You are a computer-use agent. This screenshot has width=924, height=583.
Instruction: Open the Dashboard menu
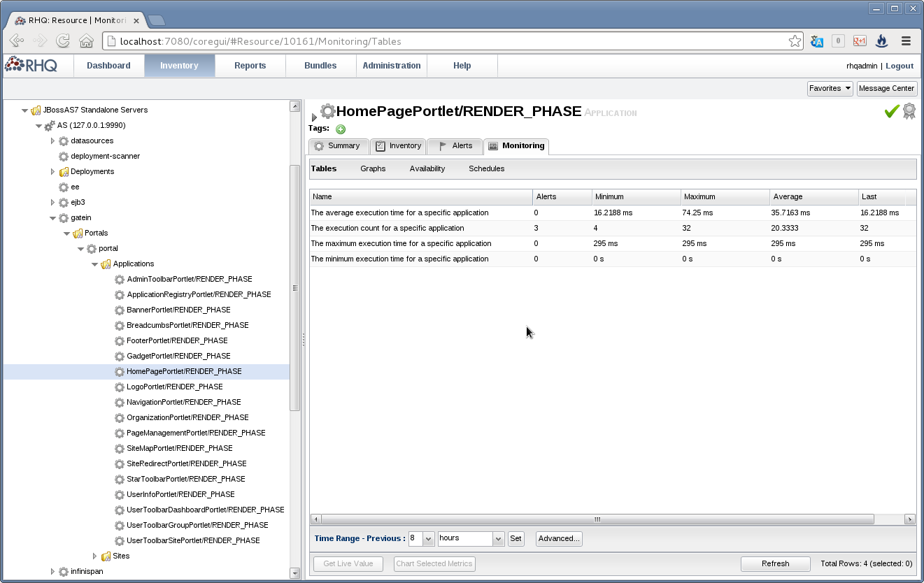pyautogui.click(x=108, y=66)
